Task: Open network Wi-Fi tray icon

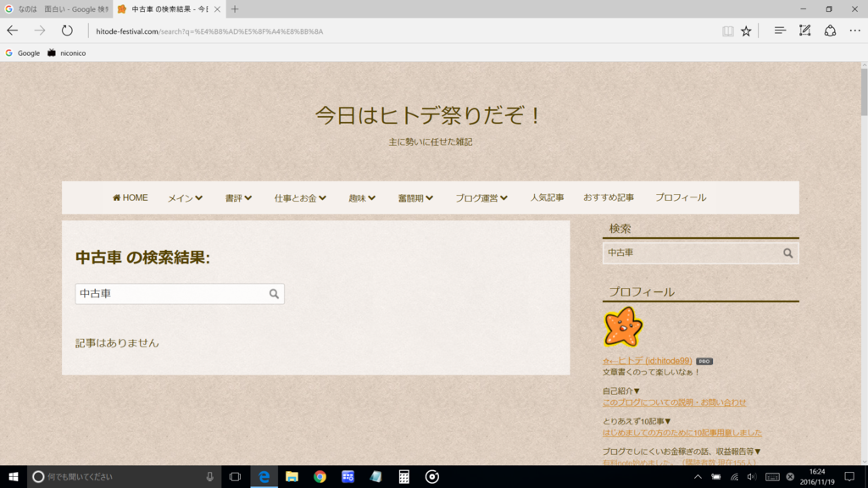Action: tap(734, 476)
